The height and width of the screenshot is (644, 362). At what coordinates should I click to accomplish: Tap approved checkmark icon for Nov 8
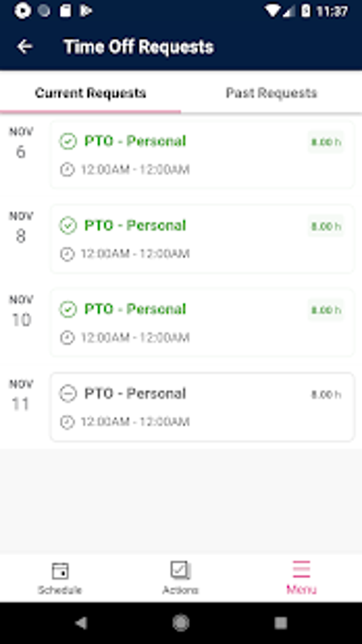[68, 226]
